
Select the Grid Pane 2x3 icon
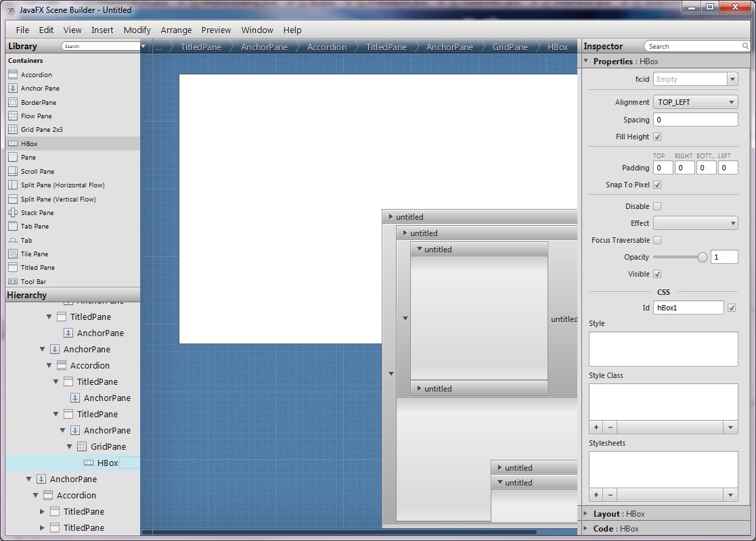click(x=13, y=130)
